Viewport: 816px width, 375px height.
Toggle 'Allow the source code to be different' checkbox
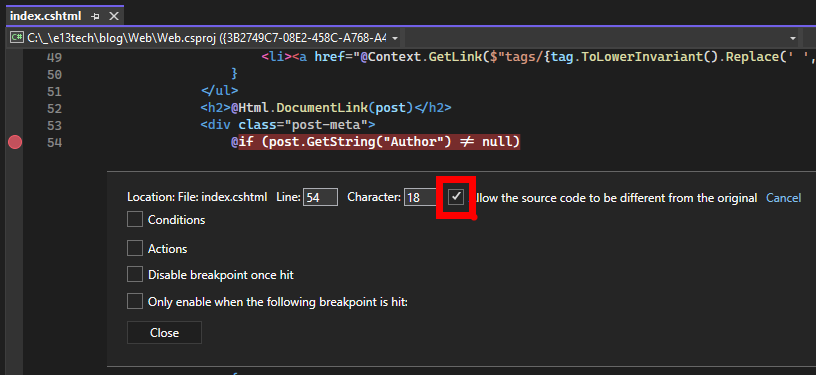pos(456,197)
